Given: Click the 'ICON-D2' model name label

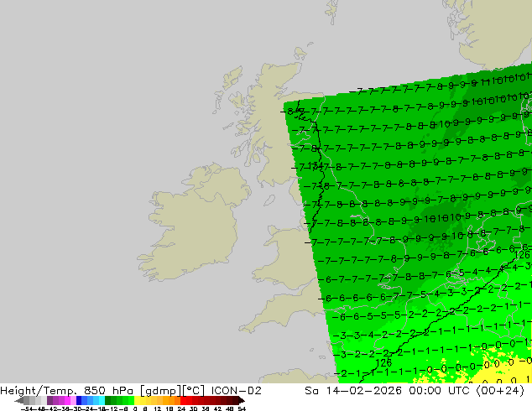Looking at the screenshot, I should coord(236,391).
